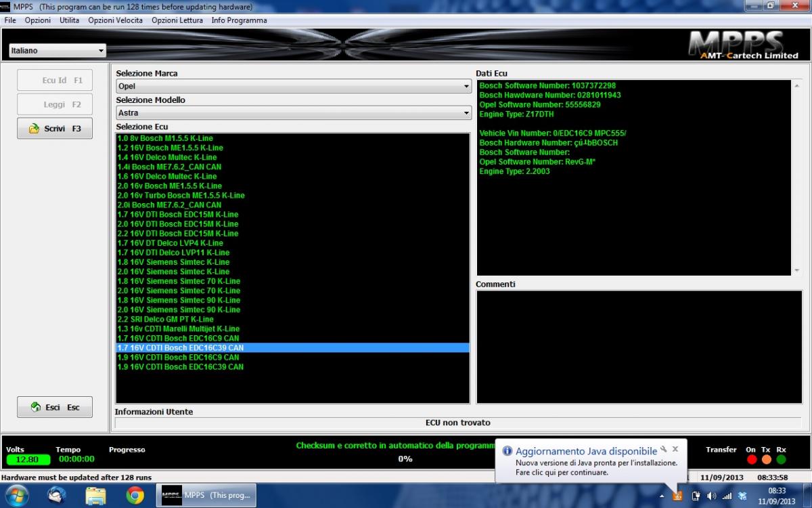
Task: Click the 0% progress indicator
Action: 405,459
